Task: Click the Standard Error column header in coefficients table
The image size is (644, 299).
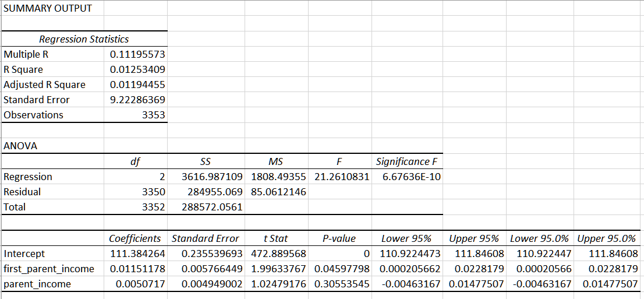Action: 206,238
